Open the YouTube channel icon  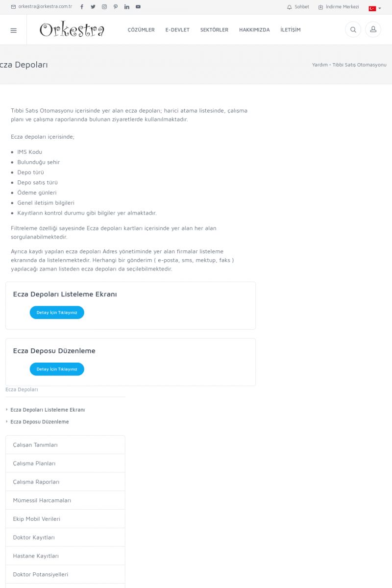pyautogui.click(x=138, y=7)
